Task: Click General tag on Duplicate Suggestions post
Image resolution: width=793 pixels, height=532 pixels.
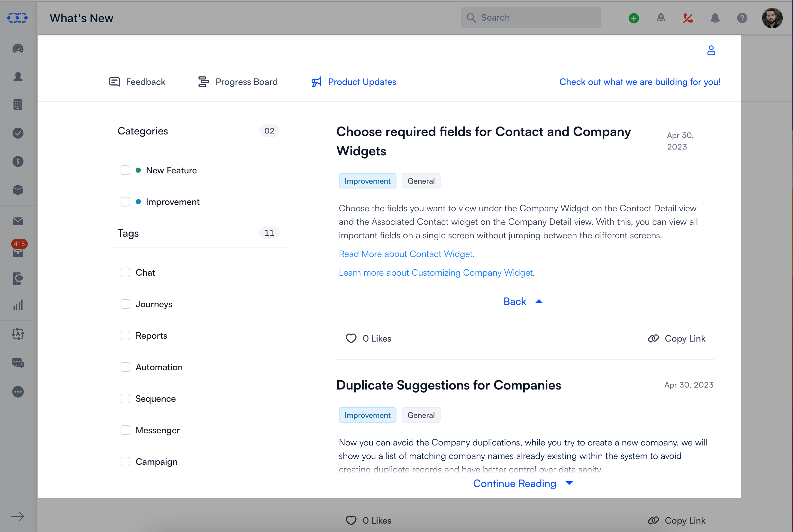Action: 421,415
